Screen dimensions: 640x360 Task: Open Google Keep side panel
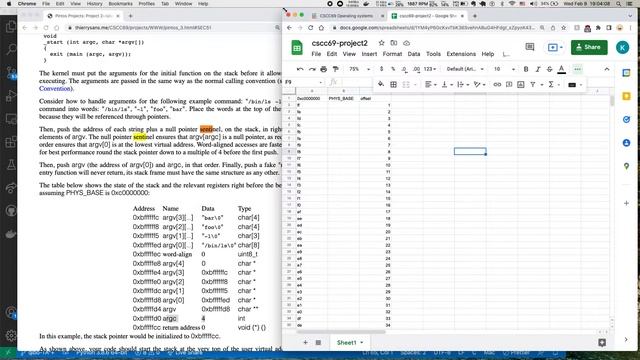(627, 96)
